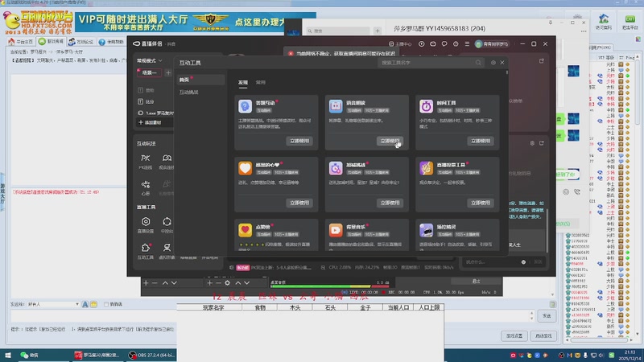Open the 使用帮助 tab in the battle platform

pyautogui.click(x=111, y=42)
